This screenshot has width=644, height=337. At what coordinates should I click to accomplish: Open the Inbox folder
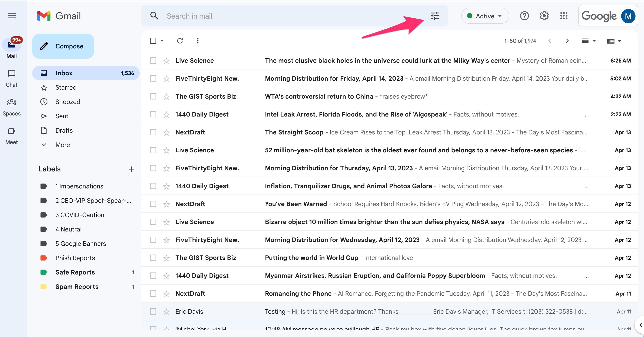pyautogui.click(x=86, y=73)
